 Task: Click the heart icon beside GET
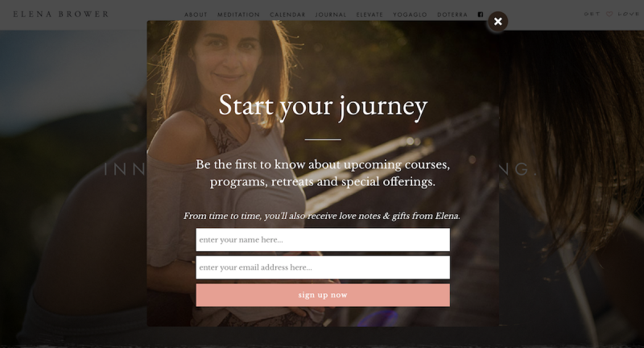point(609,14)
